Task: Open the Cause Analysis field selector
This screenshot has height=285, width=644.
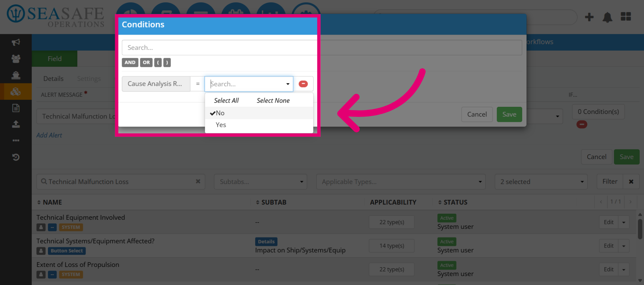Action: pos(156,84)
